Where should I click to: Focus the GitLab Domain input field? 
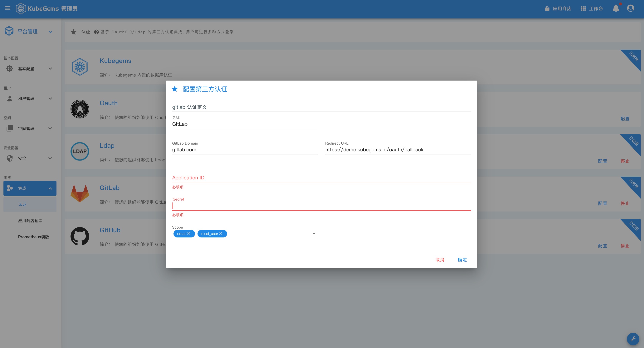coord(245,150)
